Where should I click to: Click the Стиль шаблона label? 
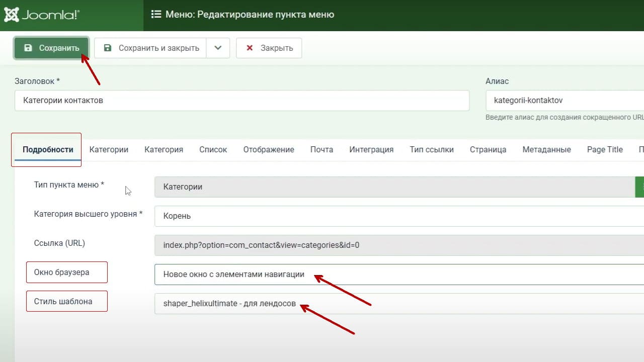(63, 301)
